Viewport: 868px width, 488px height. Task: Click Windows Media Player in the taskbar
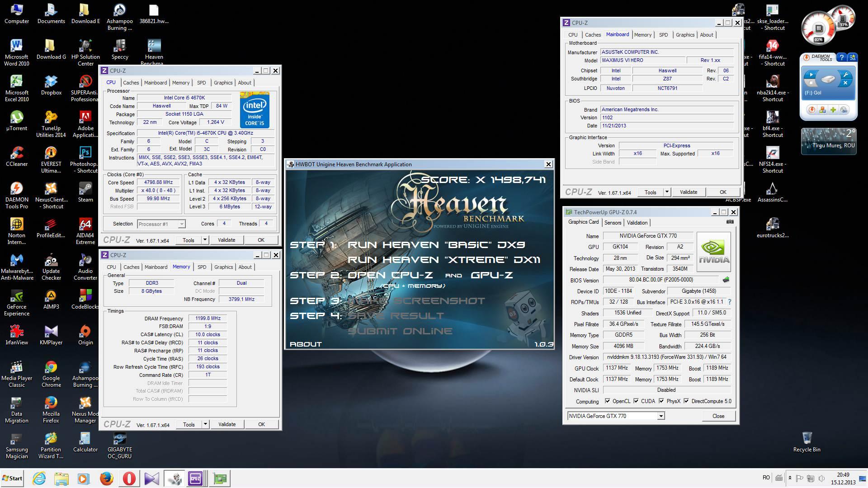click(83, 478)
